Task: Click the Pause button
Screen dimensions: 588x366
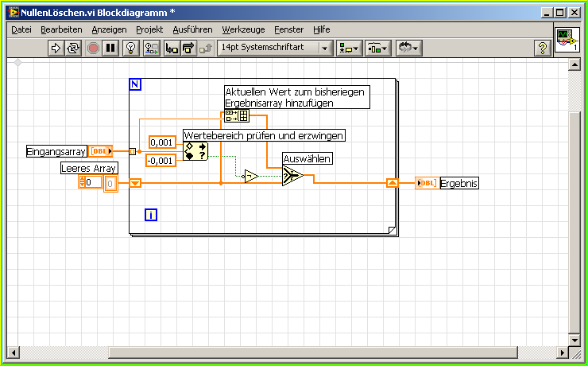Action: tap(110, 48)
